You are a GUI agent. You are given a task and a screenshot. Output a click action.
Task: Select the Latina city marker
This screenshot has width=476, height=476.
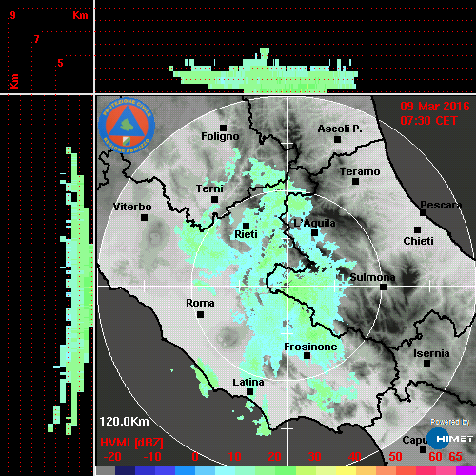point(250,392)
